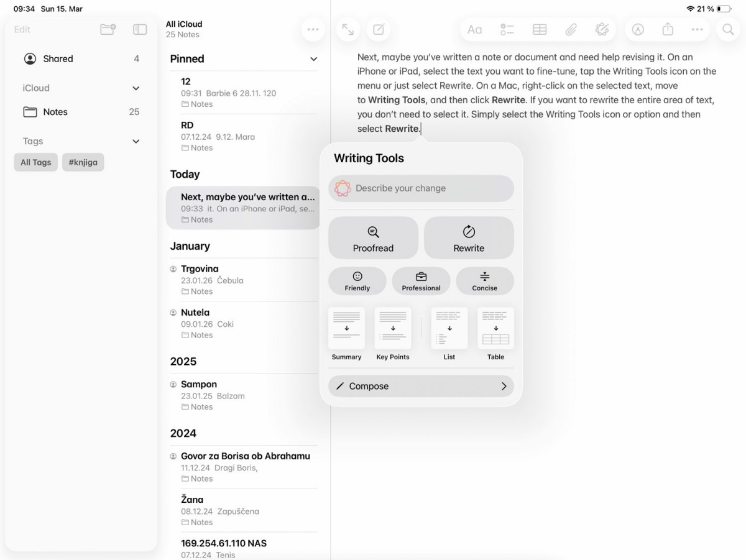Apply the Professional tone
The width and height of the screenshot is (746, 560).
(x=421, y=281)
